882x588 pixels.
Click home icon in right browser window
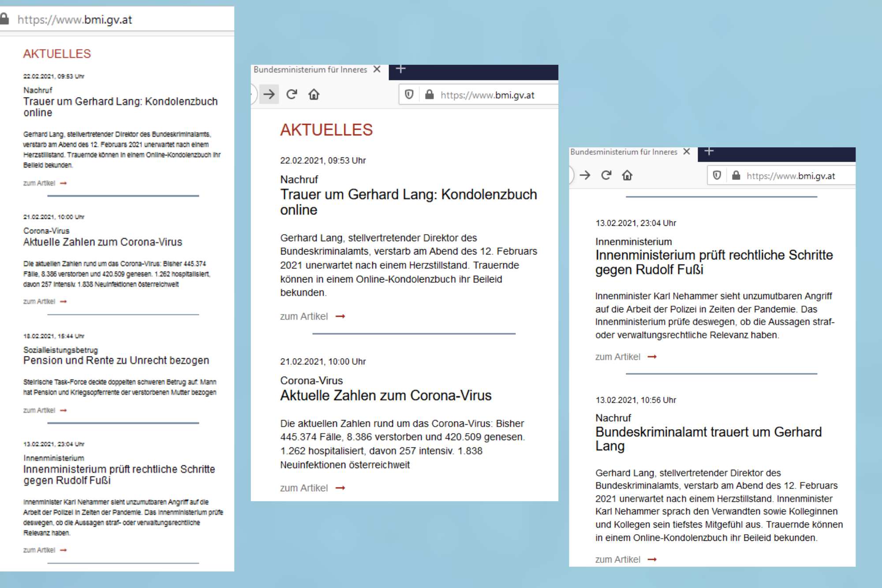627,176
